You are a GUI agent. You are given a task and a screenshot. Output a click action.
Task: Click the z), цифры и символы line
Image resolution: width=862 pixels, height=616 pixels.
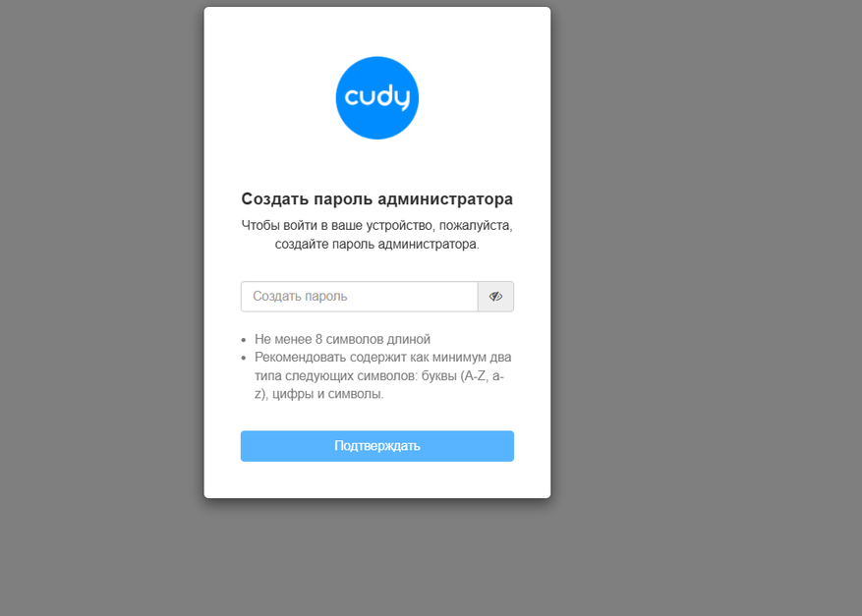tap(318, 394)
